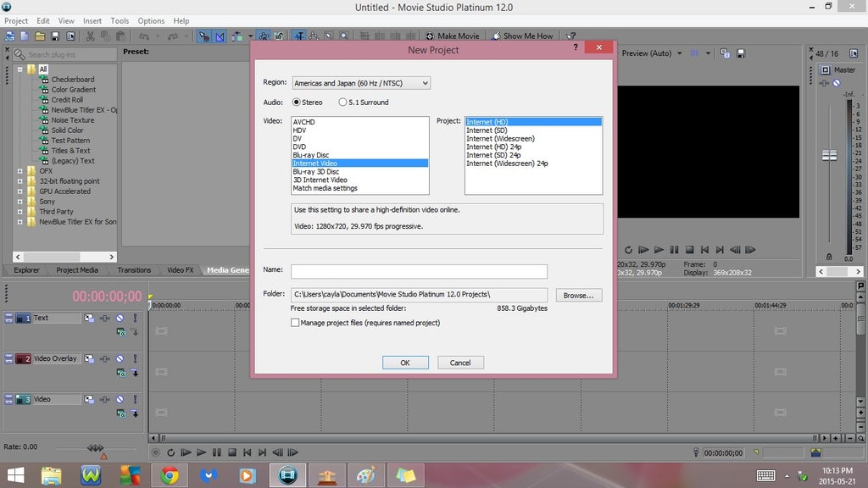The image size is (868, 488).
Task: Mute the Text track
Action: 120,319
